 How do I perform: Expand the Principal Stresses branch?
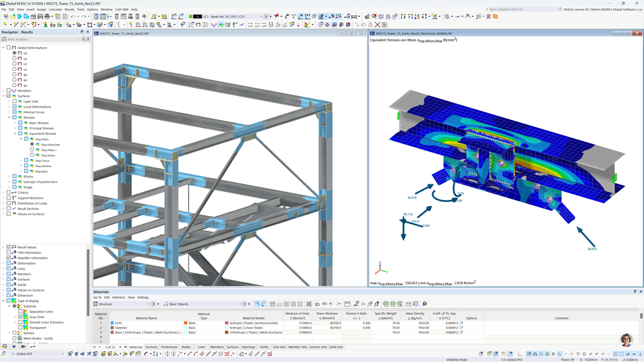click(x=14, y=128)
